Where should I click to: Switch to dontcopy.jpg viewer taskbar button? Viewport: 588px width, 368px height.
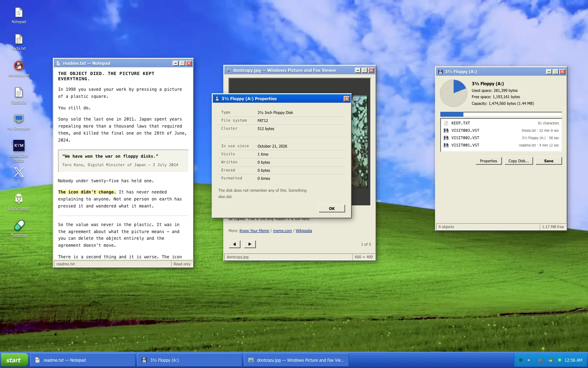pos(296,360)
